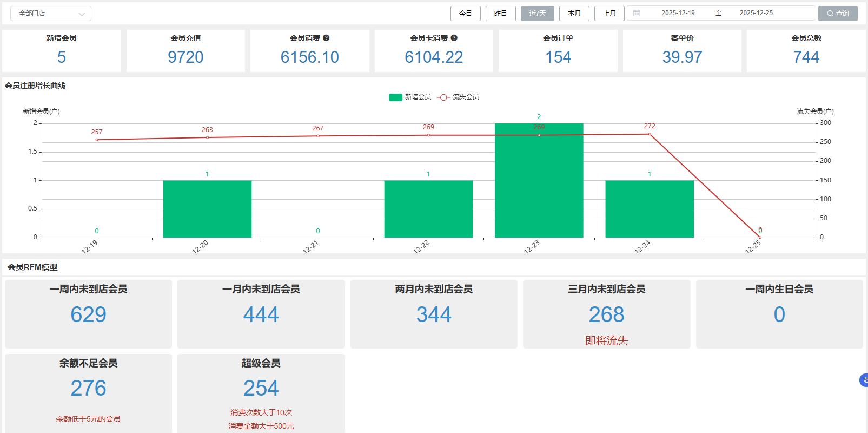Toggle the 新增会员 legend series
Viewport: 868px width, 433px height.
(x=410, y=97)
